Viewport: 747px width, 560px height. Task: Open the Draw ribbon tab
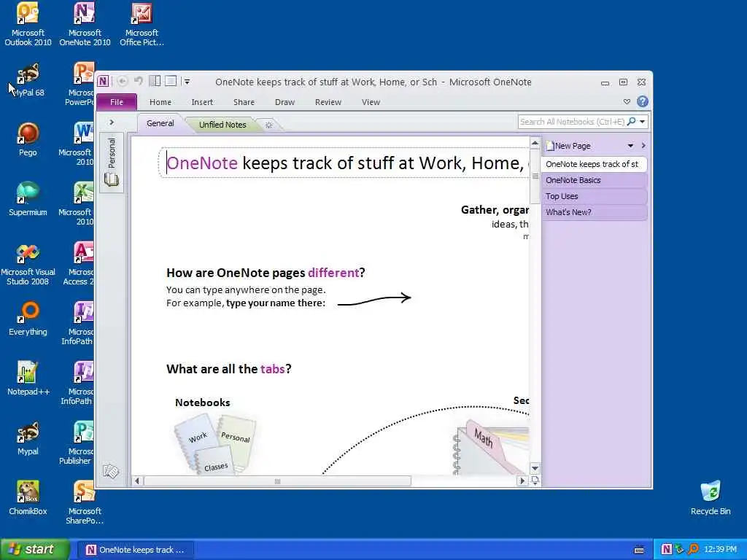(285, 102)
